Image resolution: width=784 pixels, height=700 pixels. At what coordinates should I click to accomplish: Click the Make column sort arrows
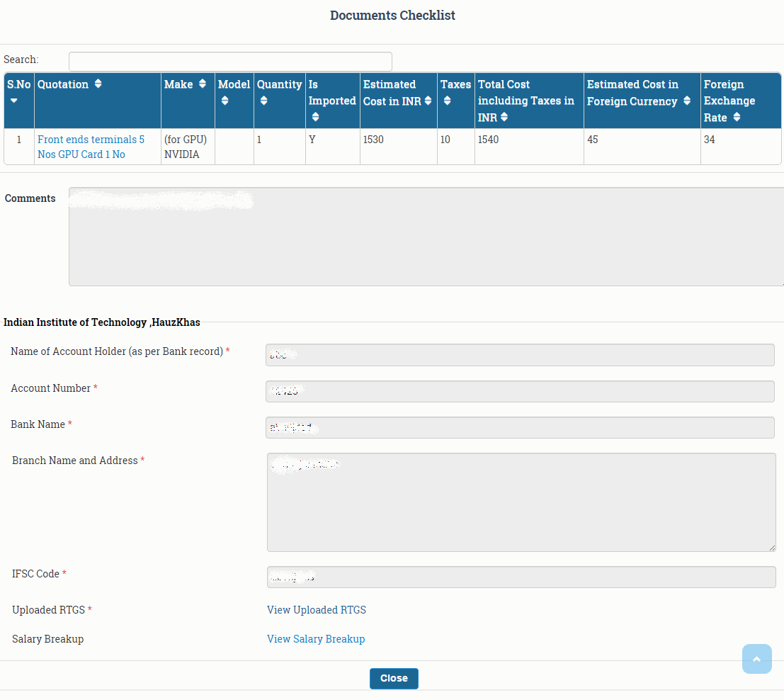click(x=203, y=84)
